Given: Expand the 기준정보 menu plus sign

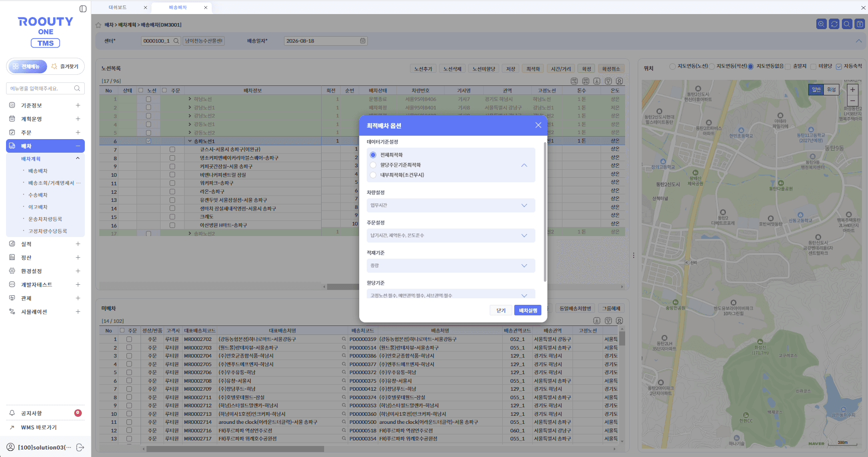Looking at the screenshot, I should point(78,105).
